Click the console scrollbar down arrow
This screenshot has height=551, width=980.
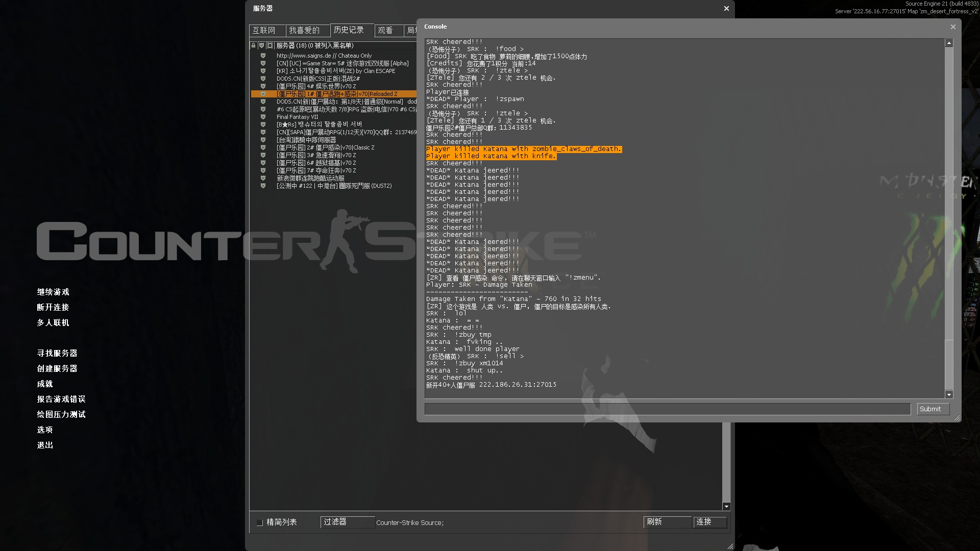pyautogui.click(x=949, y=394)
